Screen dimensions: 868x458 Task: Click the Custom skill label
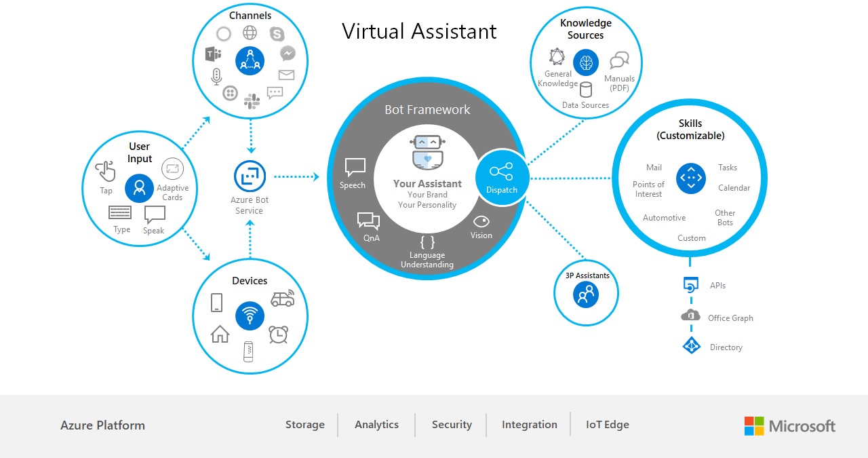click(x=692, y=238)
